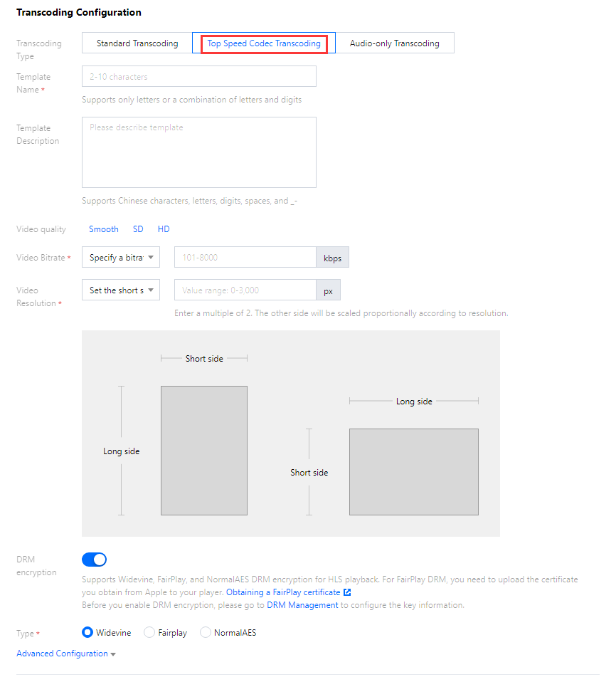Open the Obtaining a FairPlay certificate link
Viewport: 616px width, 677px height.
[283, 592]
